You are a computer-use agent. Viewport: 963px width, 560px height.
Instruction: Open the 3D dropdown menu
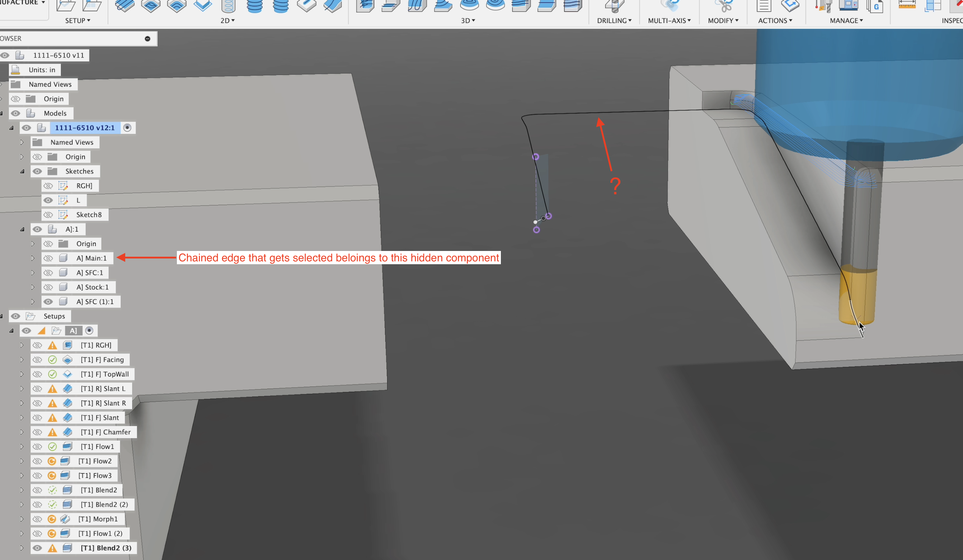coord(468,20)
